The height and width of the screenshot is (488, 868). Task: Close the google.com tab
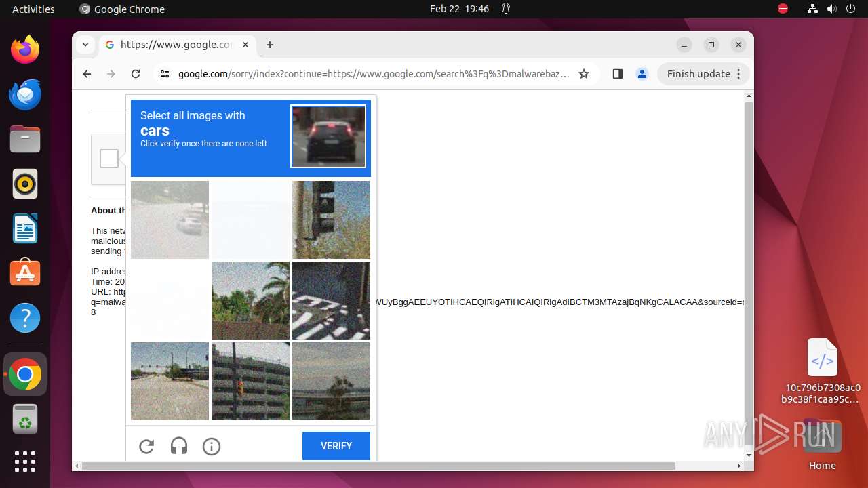[x=245, y=45]
